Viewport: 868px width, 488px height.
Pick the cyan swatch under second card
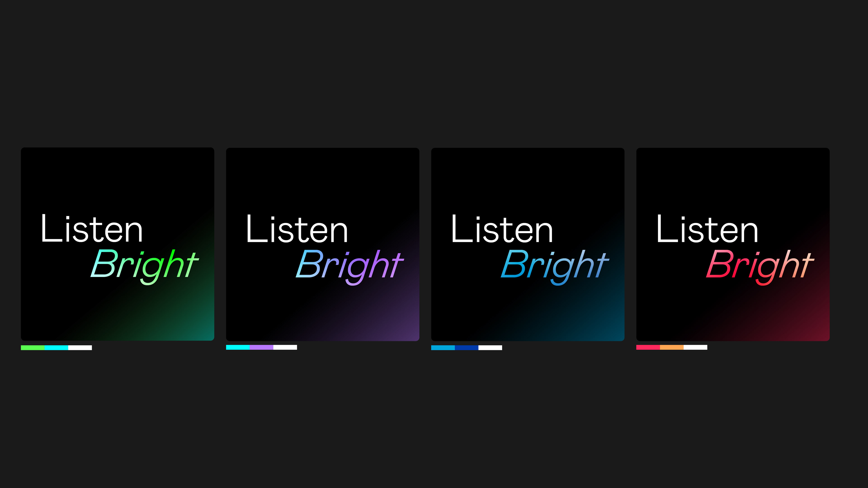tap(238, 347)
